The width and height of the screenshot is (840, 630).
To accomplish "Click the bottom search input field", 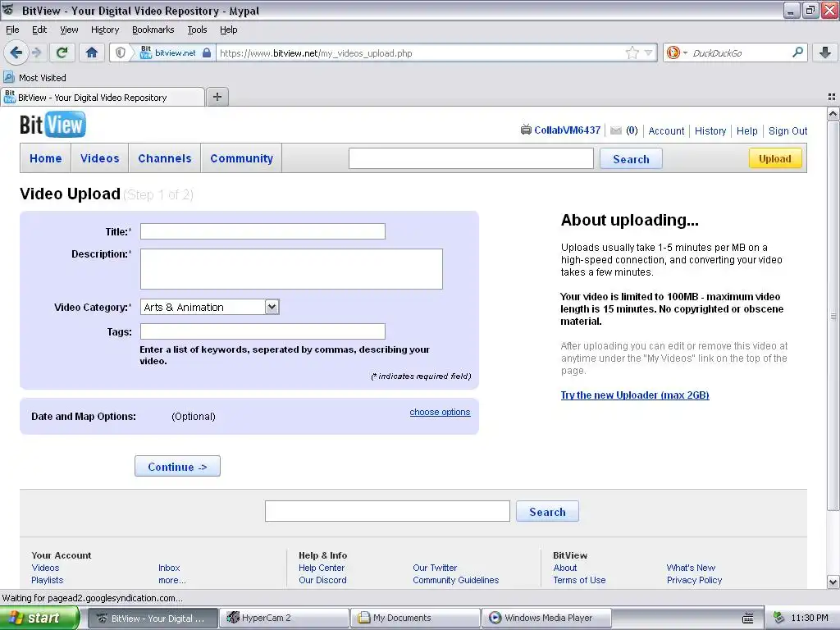I will (x=387, y=511).
